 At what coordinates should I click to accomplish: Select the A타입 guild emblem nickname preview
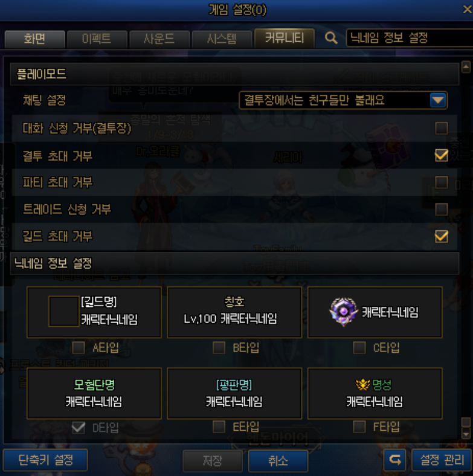tap(94, 312)
